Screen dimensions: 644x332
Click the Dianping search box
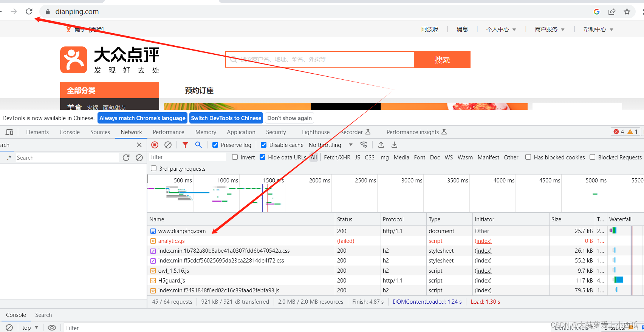coord(320,59)
